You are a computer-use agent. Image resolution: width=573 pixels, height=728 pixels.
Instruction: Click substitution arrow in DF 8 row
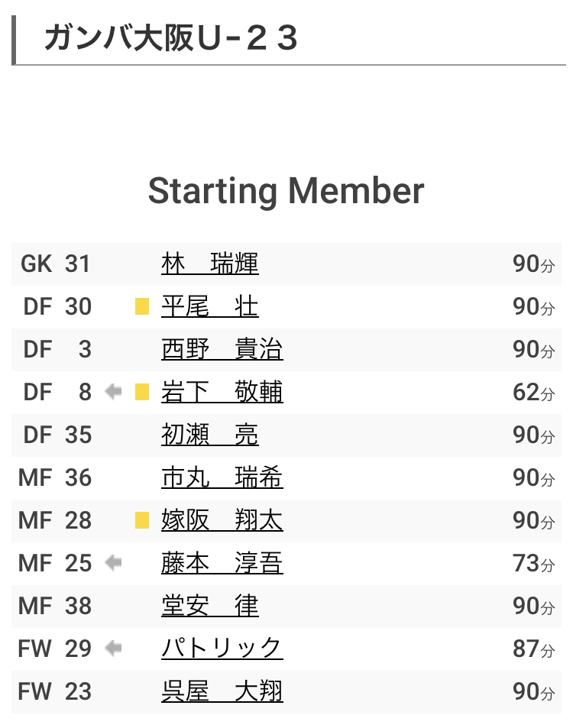113,392
